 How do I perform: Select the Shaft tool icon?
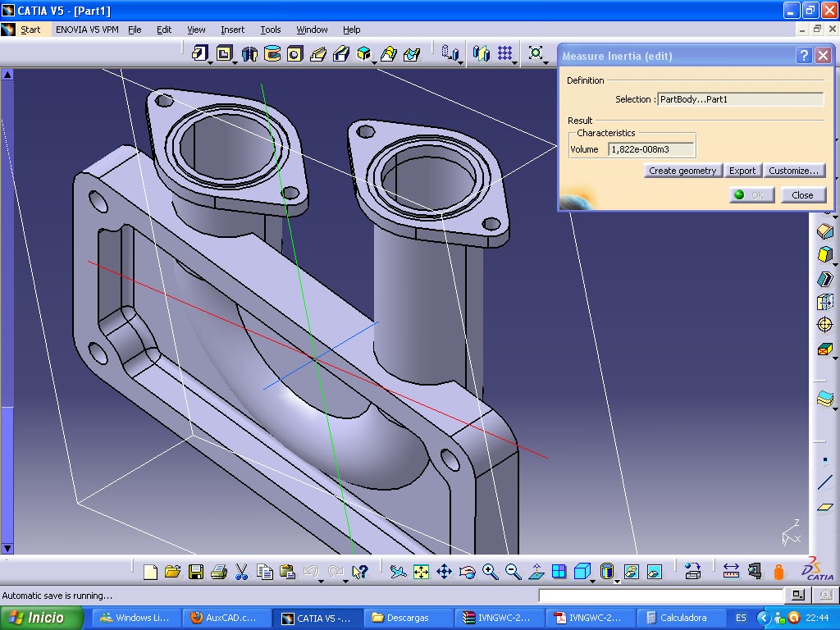[249, 53]
